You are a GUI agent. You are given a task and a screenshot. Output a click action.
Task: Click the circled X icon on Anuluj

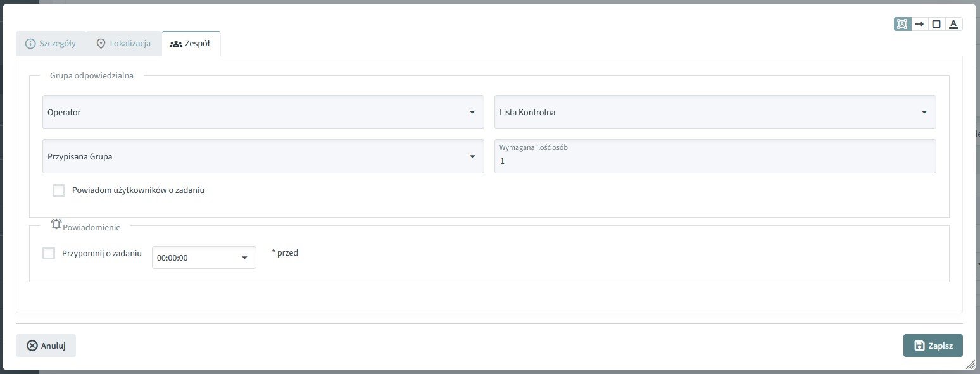pyautogui.click(x=32, y=346)
